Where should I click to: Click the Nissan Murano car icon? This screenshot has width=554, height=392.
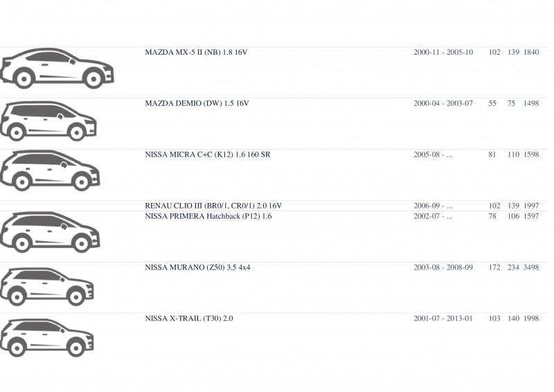(46, 286)
